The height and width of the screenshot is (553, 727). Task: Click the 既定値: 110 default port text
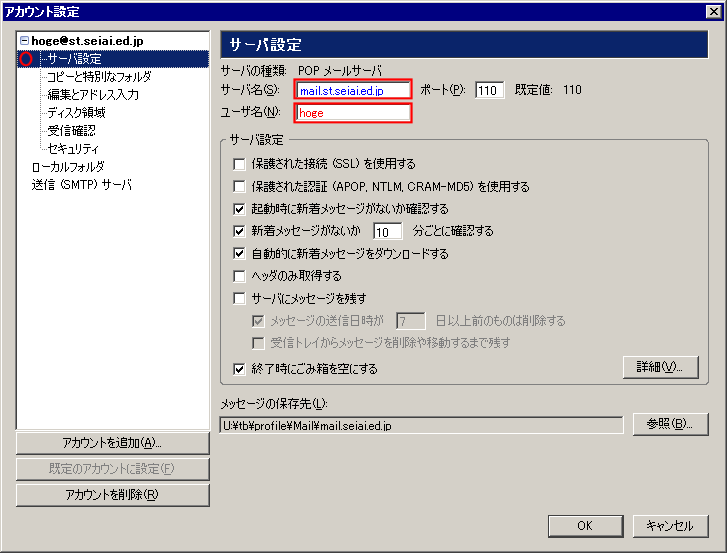coord(548,90)
